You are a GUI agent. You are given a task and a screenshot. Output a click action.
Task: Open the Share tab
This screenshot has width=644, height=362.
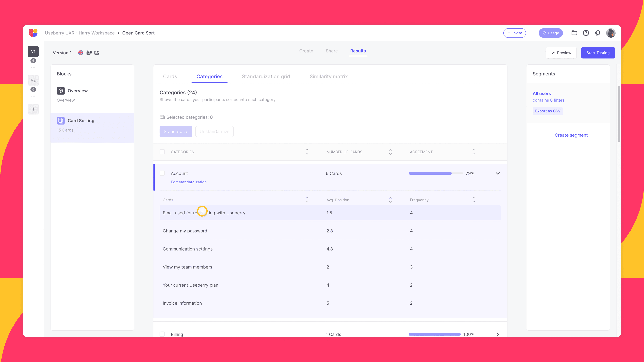pos(332,51)
